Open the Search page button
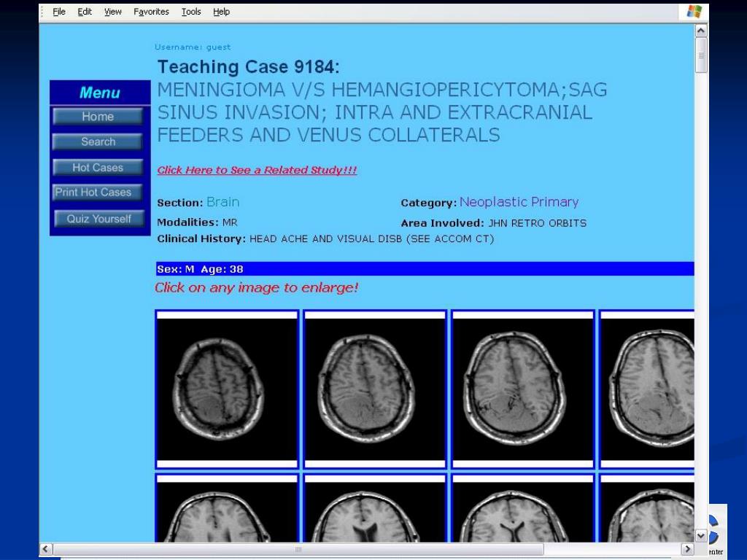The height and width of the screenshot is (560, 747). (x=98, y=142)
